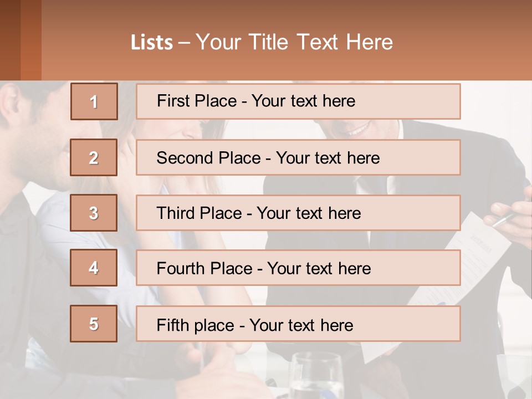This screenshot has height=399, width=532.
Task: Select the First Place text bar
Action: click(x=298, y=101)
